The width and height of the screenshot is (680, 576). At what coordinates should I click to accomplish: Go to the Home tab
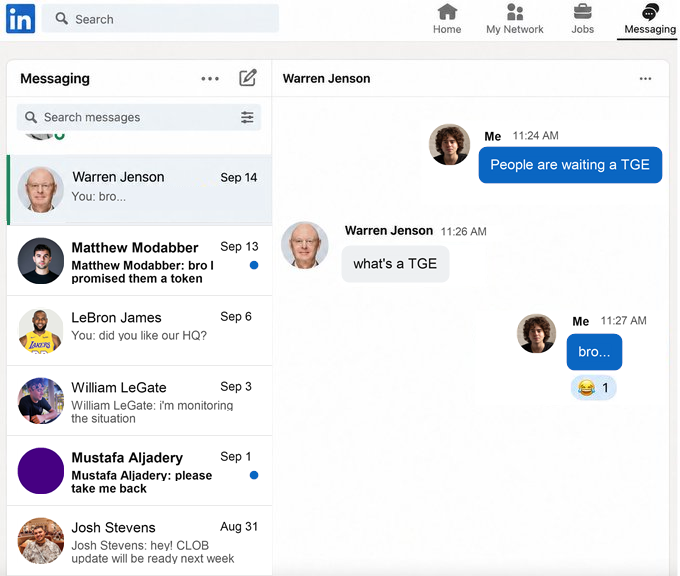point(447,19)
